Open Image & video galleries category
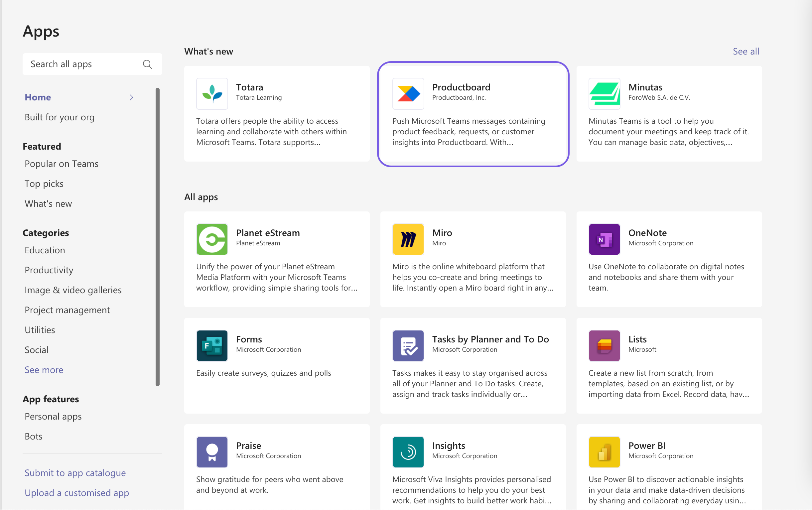Viewport: 812px width, 510px height. [73, 290]
